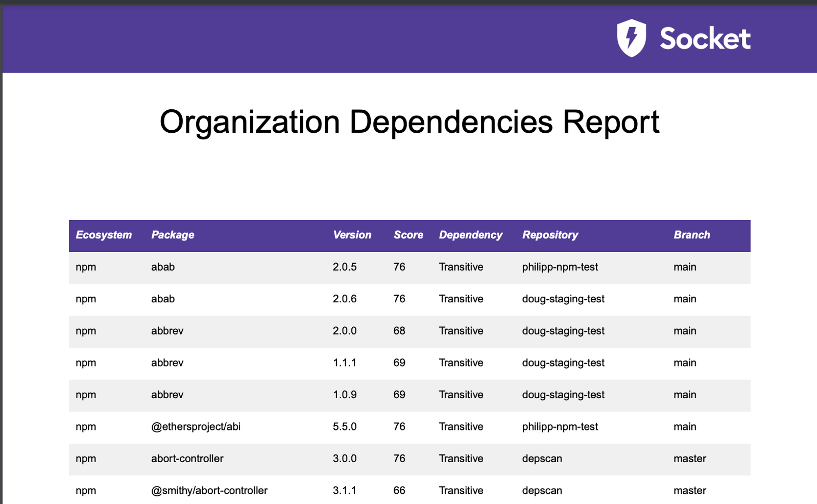Click version 3.1.1
The width and height of the screenshot is (817, 504).
pos(345,490)
